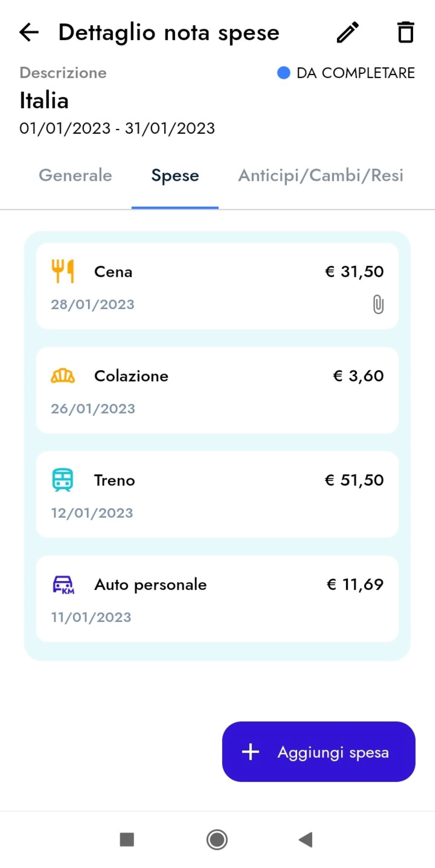The image size is (435, 868).
Task: Tap the croissant Colazione icon
Action: (63, 376)
